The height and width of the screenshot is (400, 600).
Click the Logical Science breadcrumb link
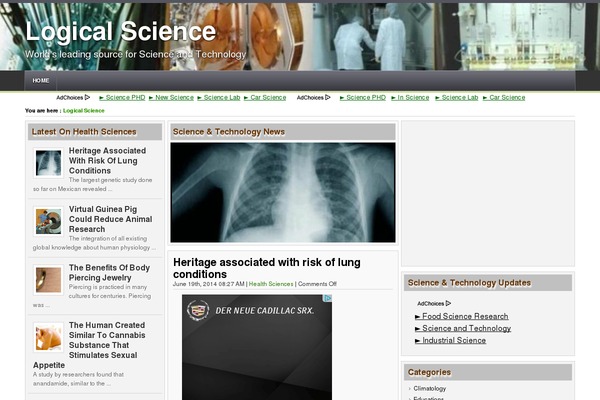tap(84, 111)
